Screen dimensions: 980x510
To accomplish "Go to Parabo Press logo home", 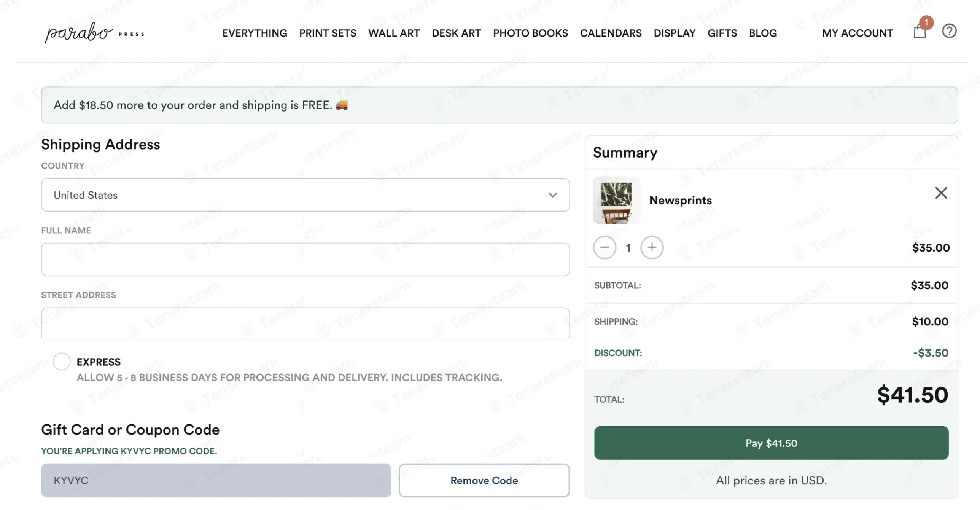I will coord(95,33).
